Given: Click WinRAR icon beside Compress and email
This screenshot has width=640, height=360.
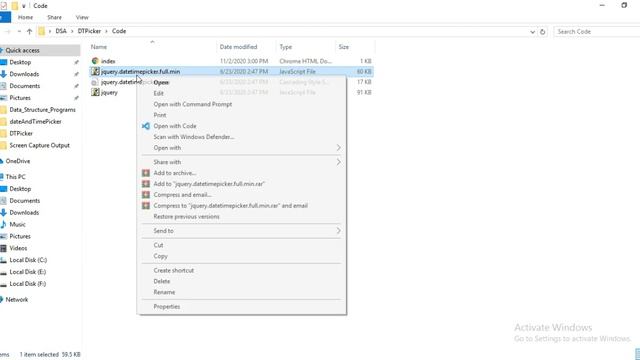Looking at the screenshot, I should [x=146, y=195].
